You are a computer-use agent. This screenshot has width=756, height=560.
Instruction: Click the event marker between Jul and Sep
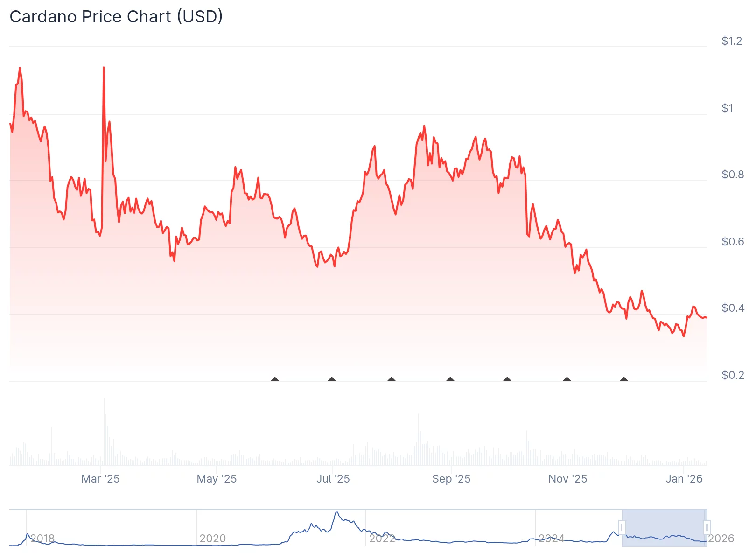pyautogui.click(x=391, y=379)
